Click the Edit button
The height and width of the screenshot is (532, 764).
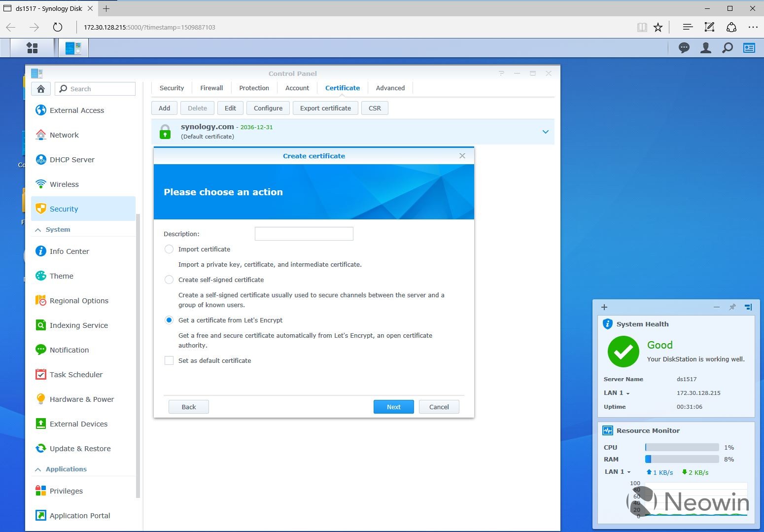coord(230,108)
